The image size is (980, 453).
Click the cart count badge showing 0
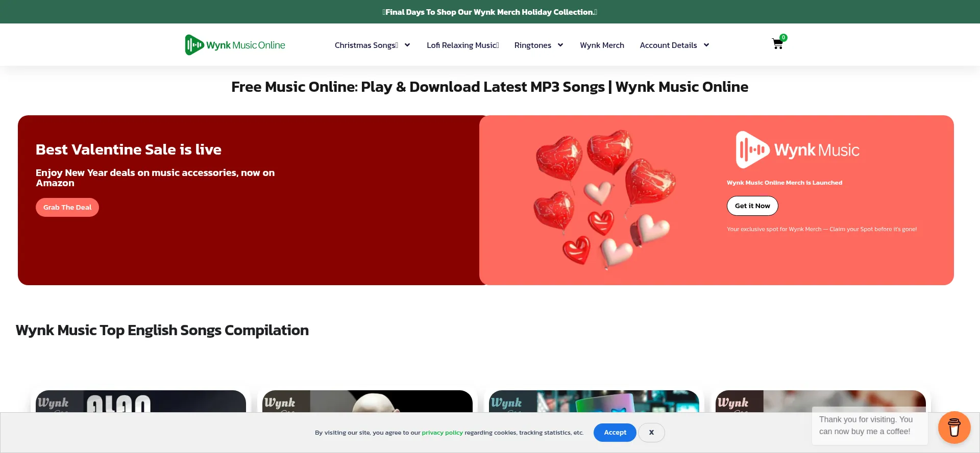pyautogui.click(x=783, y=37)
